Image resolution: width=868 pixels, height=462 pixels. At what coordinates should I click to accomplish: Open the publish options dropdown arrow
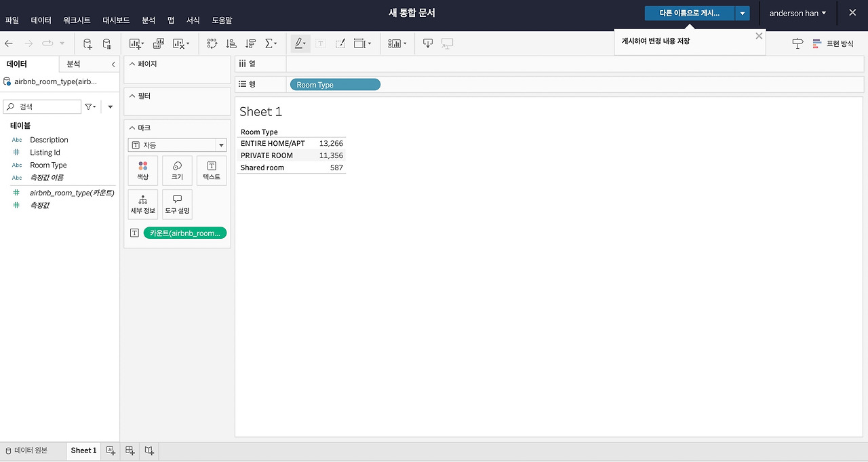(x=743, y=13)
